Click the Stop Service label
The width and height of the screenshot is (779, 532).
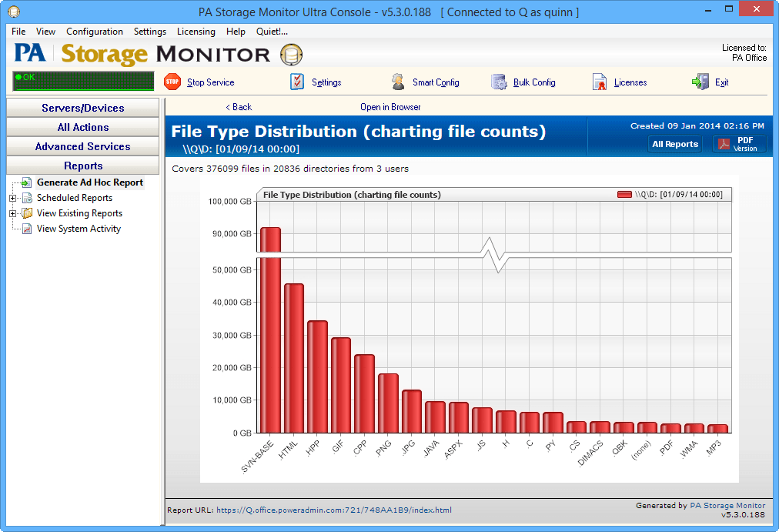pyautogui.click(x=211, y=82)
